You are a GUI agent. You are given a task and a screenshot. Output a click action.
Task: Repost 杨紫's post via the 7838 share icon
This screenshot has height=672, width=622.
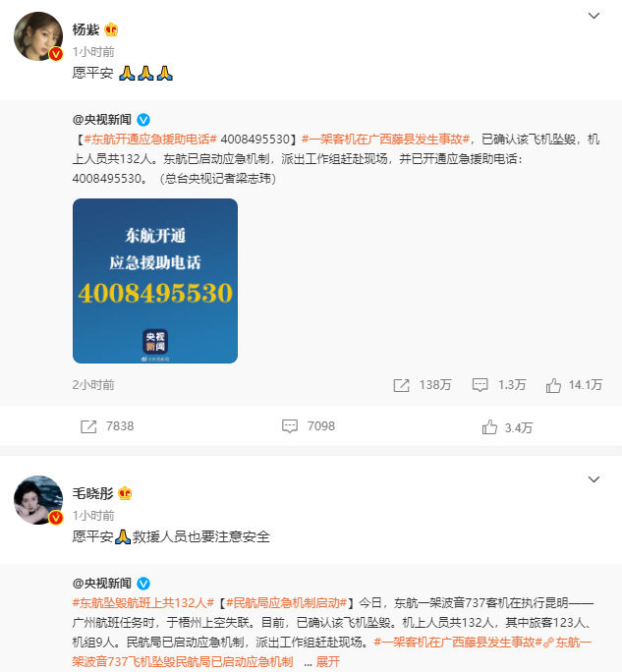[x=88, y=426]
